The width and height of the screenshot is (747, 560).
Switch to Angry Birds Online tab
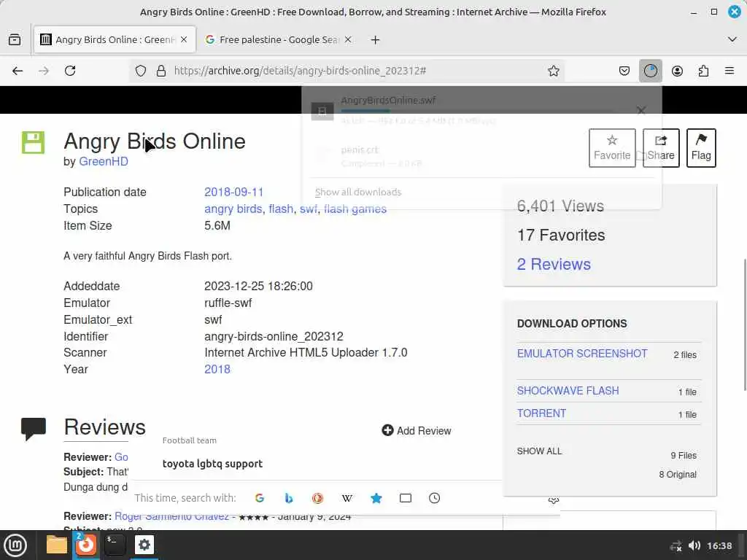115,39
